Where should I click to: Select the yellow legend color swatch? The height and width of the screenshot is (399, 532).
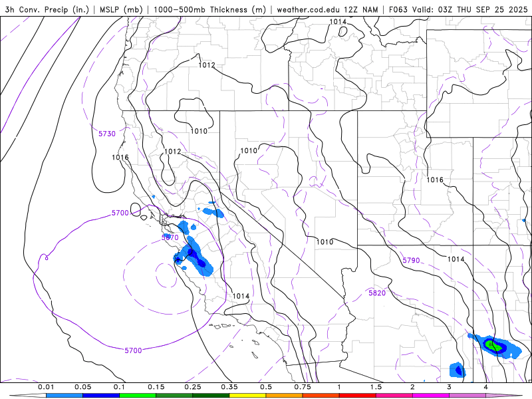point(247,395)
